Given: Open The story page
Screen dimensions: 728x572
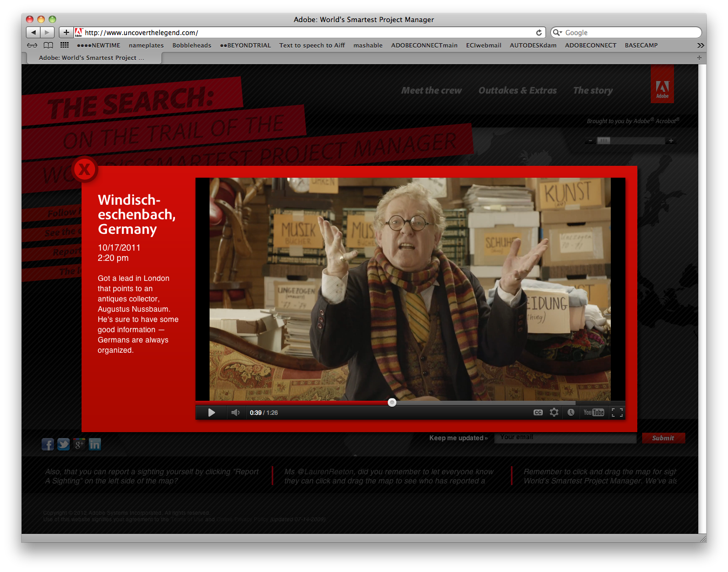Looking at the screenshot, I should click(x=593, y=91).
